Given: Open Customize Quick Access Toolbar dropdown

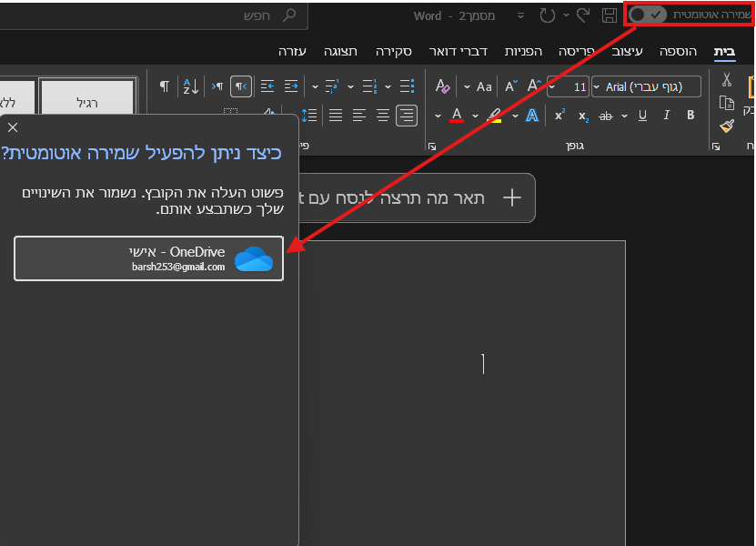Looking at the screenshot, I should click(x=520, y=15).
